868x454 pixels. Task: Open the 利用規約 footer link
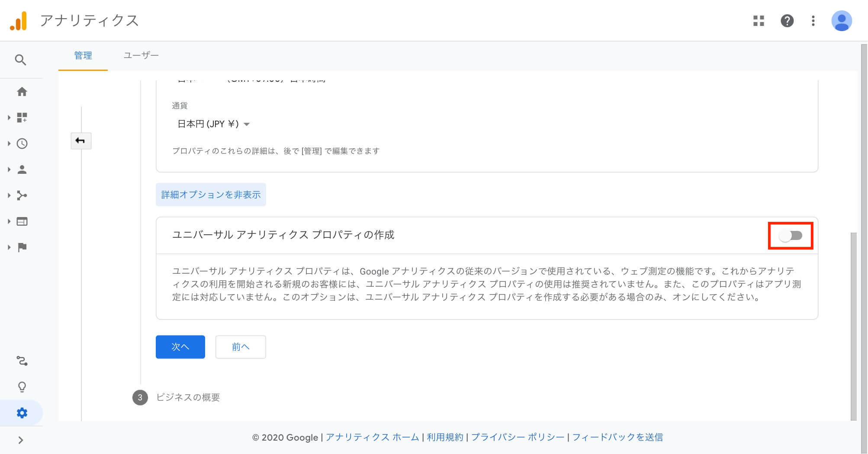pyautogui.click(x=445, y=437)
